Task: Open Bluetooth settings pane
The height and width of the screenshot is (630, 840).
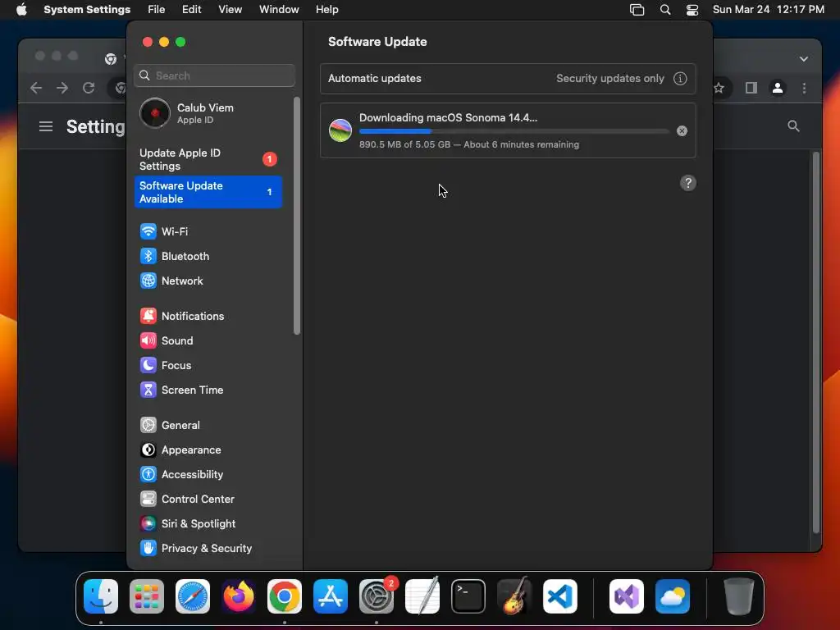Action: point(209,256)
